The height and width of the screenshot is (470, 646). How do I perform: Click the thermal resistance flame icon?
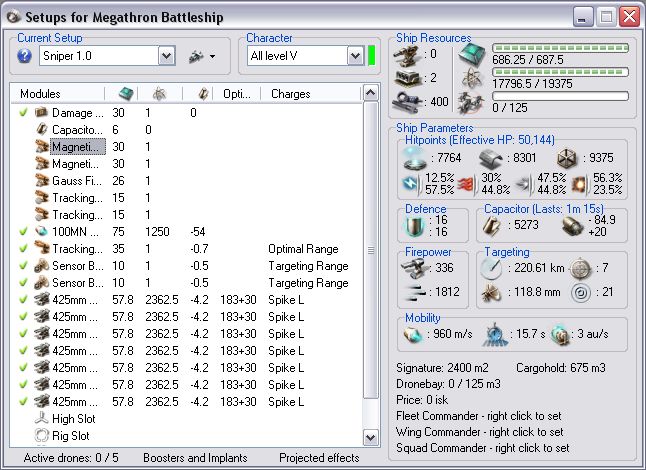coord(465,185)
